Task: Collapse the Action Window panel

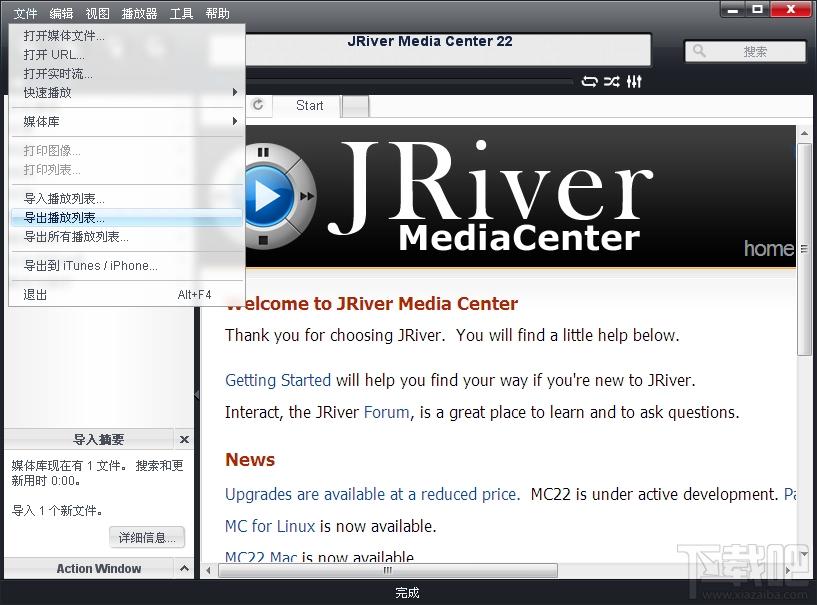Action: pyautogui.click(x=184, y=568)
